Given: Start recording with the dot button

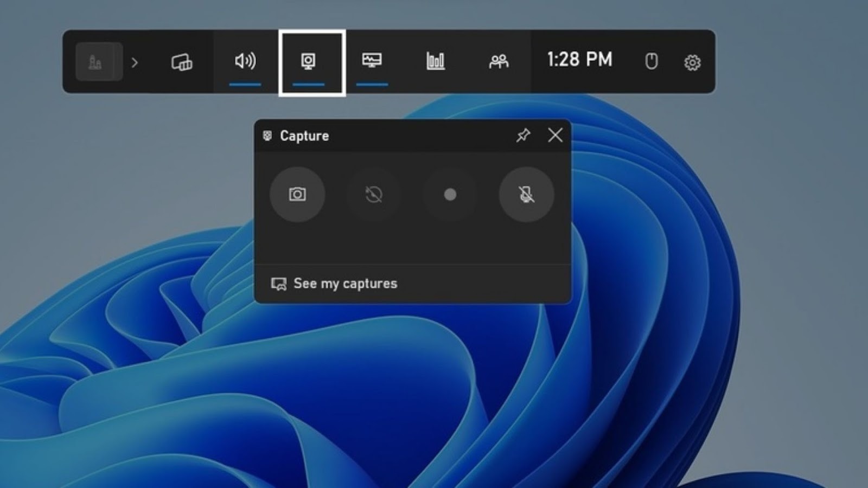Looking at the screenshot, I should click(x=450, y=194).
